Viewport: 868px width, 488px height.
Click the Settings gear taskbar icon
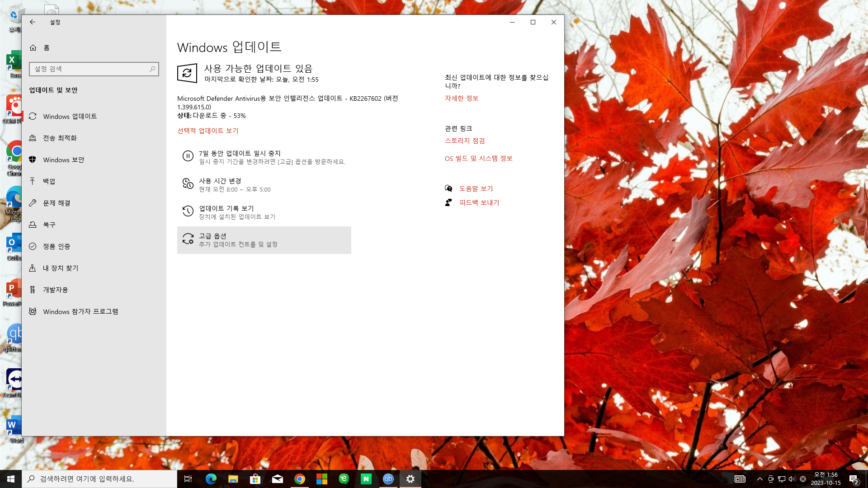(410, 479)
